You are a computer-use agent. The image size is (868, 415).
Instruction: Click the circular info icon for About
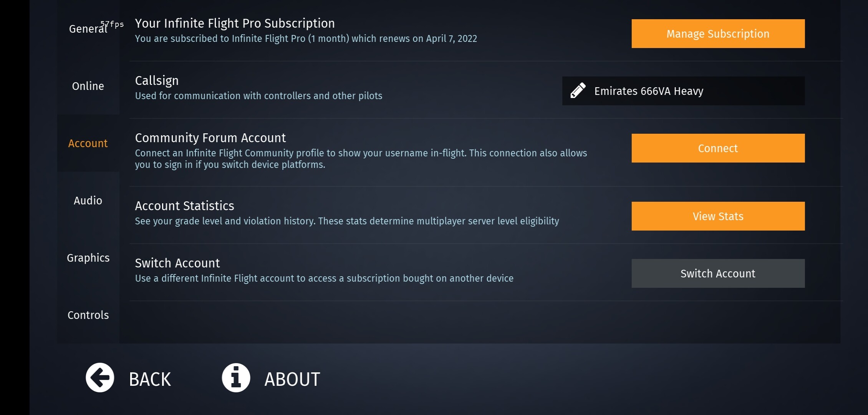(236, 378)
